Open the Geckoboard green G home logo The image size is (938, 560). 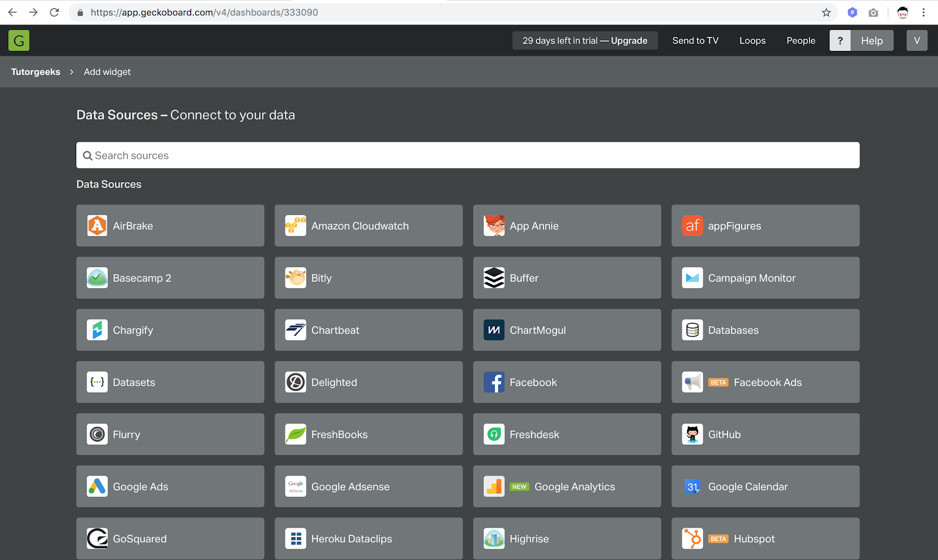pos(19,40)
